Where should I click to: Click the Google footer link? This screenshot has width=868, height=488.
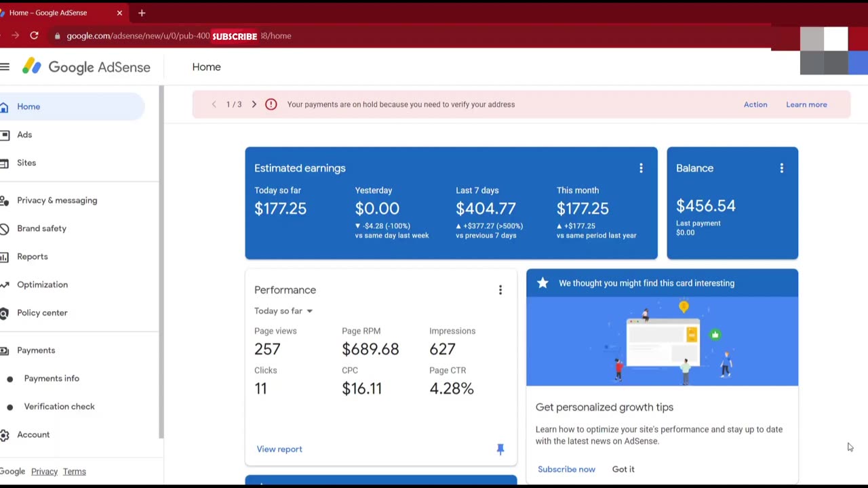click(x=12, y=472)
